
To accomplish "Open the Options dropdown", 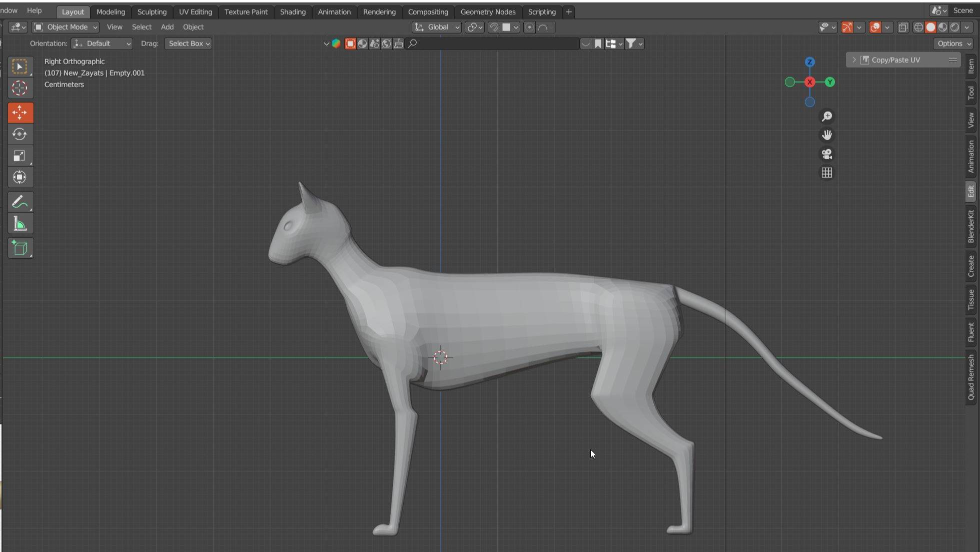I will [x=953, y=44].
